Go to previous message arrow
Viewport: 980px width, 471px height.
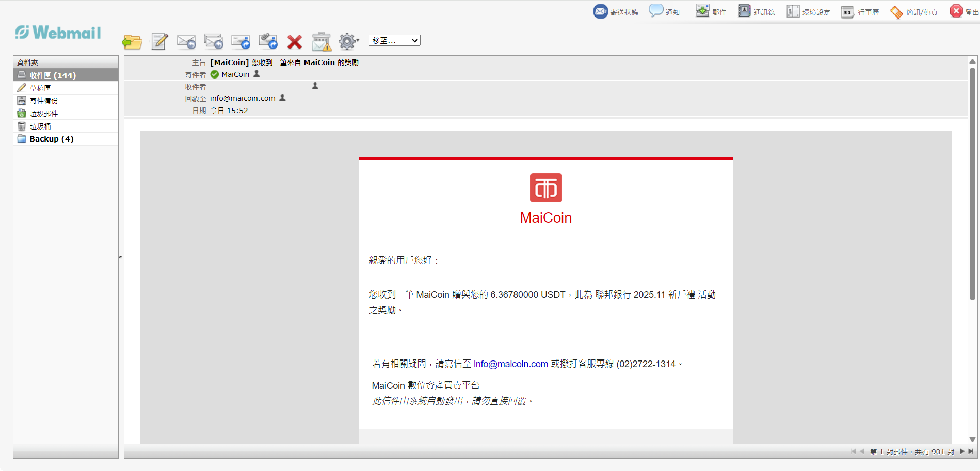[862, 452]
